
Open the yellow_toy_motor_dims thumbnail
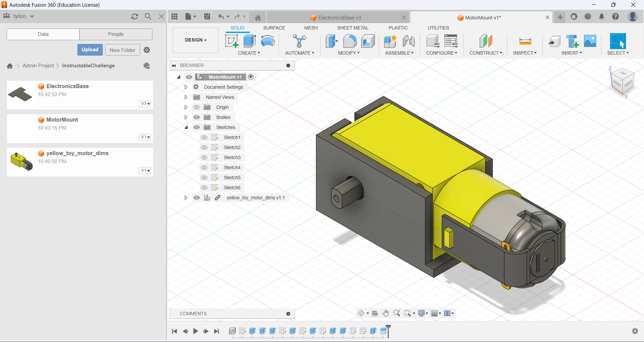click(x=21, y=161)
